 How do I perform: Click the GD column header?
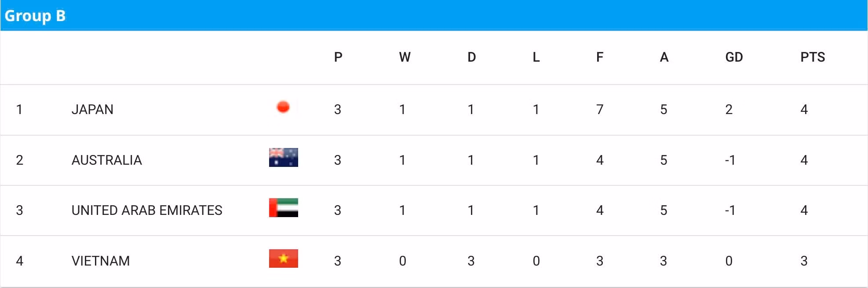tap(733, 57)
